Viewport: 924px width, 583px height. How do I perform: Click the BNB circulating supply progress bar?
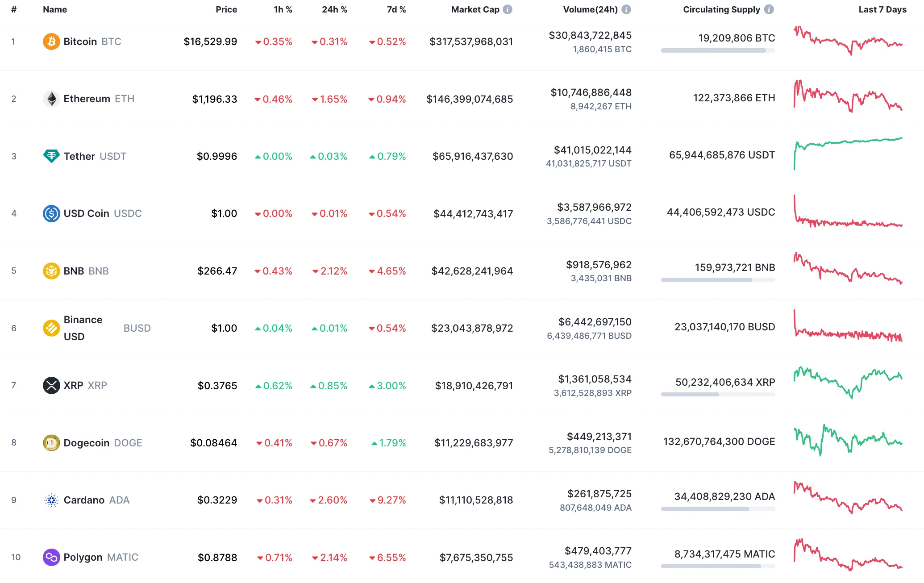tap(718, 280)
